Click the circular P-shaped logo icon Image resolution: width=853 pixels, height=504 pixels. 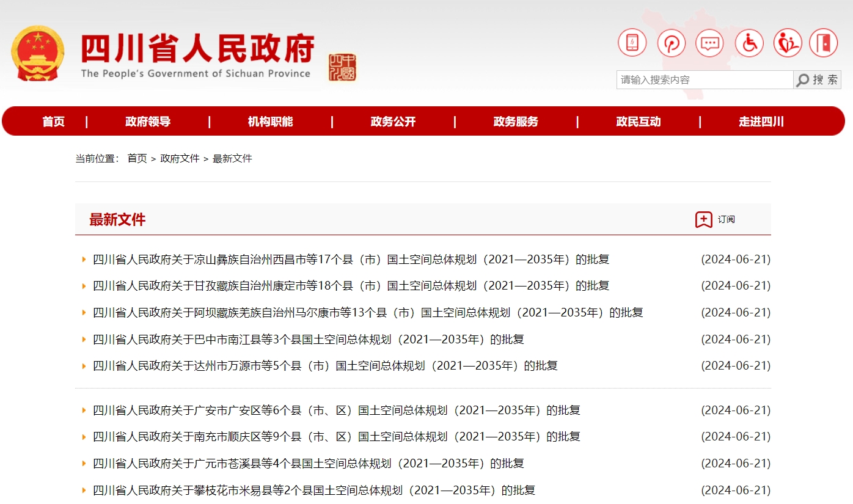pyautogui.click(x=671, y=43)
